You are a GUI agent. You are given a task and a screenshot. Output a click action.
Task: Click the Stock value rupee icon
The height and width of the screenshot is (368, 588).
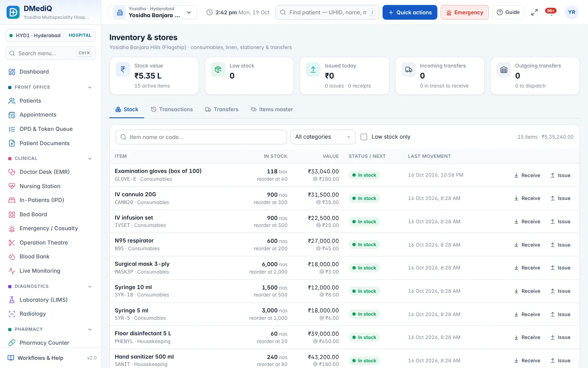click(122, 70)
